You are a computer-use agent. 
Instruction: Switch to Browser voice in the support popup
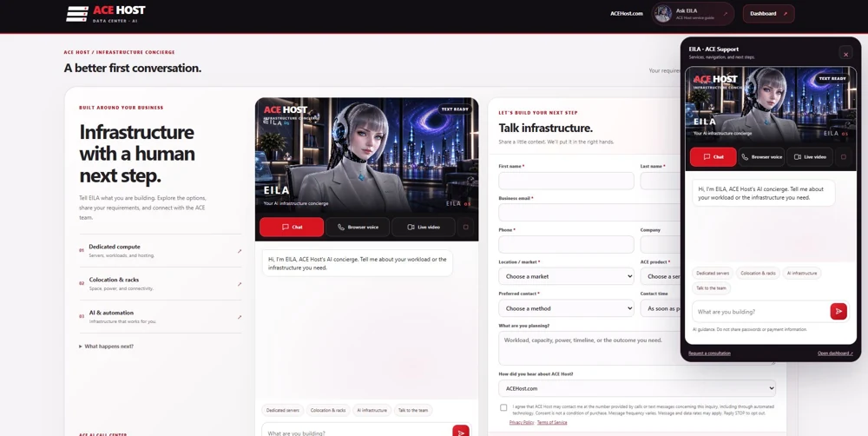[762, 157]
